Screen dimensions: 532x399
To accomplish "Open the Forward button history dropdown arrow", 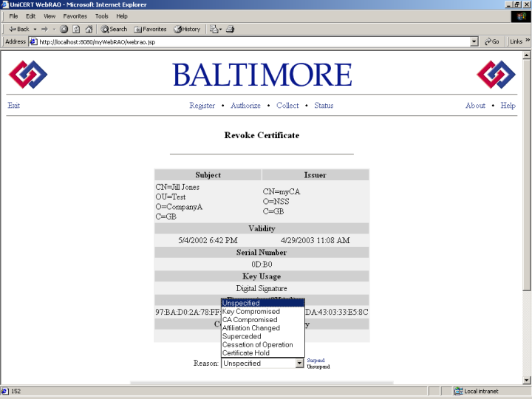I will [54, 30].
